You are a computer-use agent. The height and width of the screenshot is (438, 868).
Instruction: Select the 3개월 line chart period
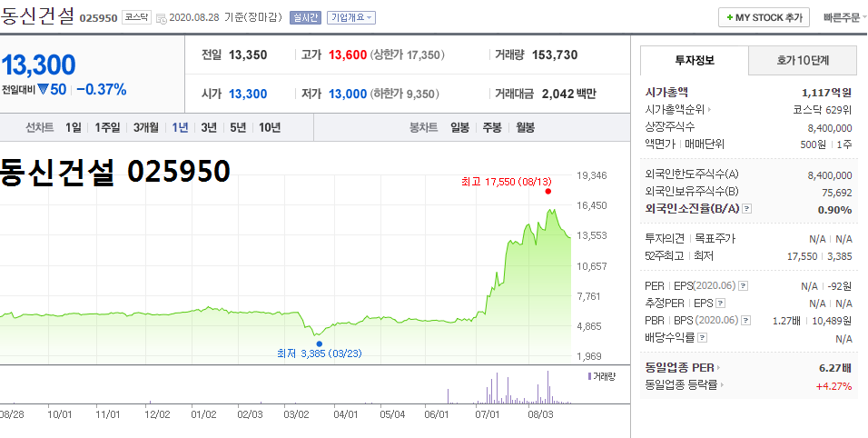tap(145, 128)
